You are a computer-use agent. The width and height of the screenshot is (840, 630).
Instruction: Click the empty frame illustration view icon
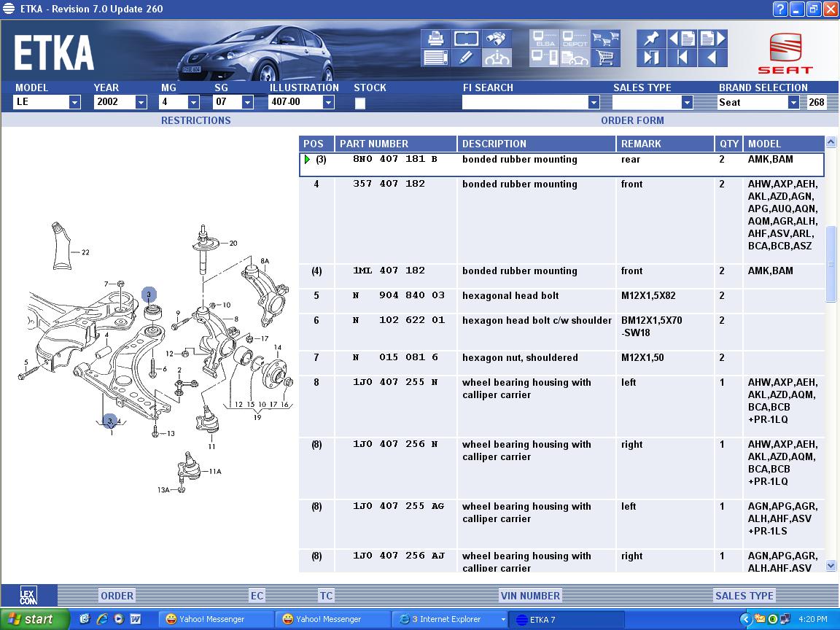click(466, 39)
